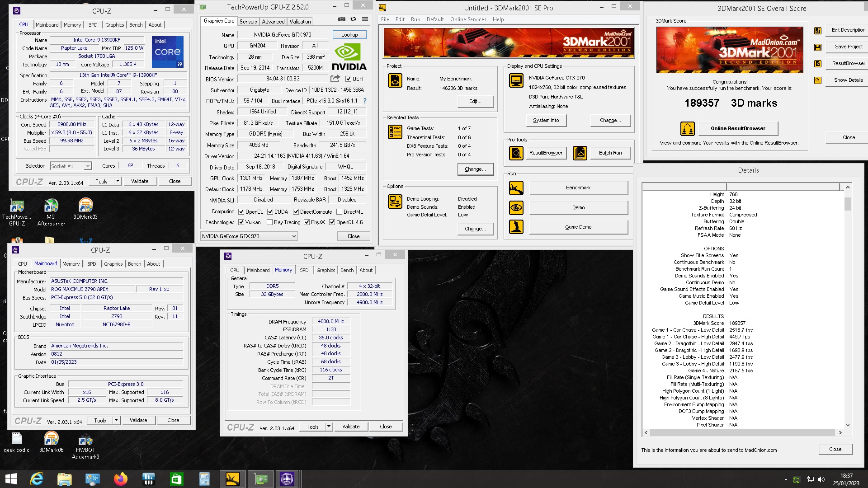The width and height of the screenshot is (868, 488).
Task: Click Display and CPU Settings monitor icon
Action: pyautogui.click(x=516, y=80)
